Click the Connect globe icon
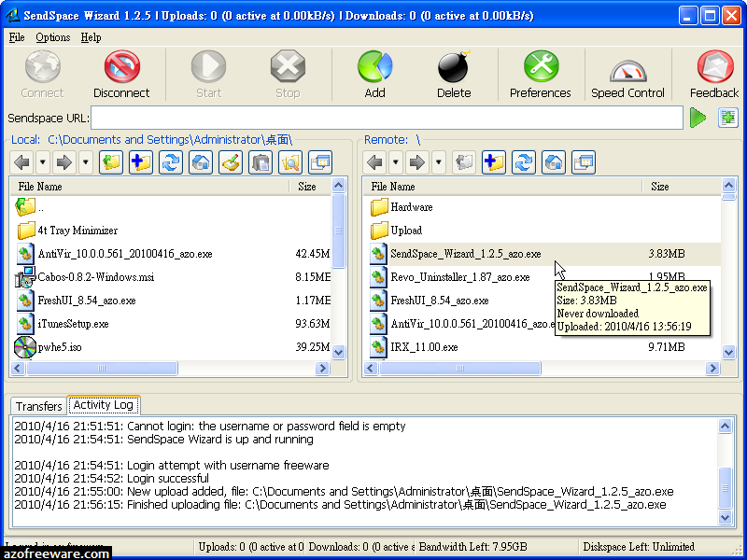Screen dimensions: 747x560 coord(42,67)
